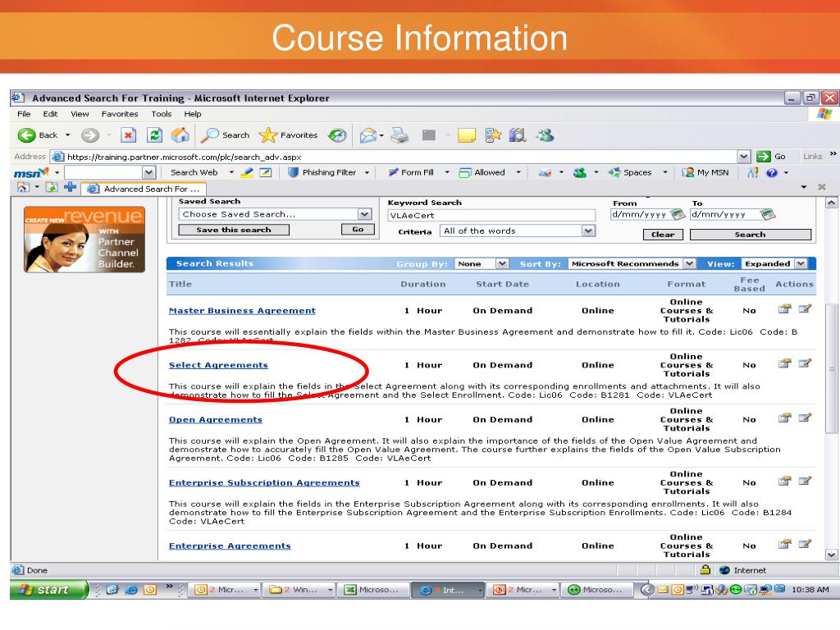Open the Group By None dropdown
This screenshot has width=840, height=630.
click(501, 263)
